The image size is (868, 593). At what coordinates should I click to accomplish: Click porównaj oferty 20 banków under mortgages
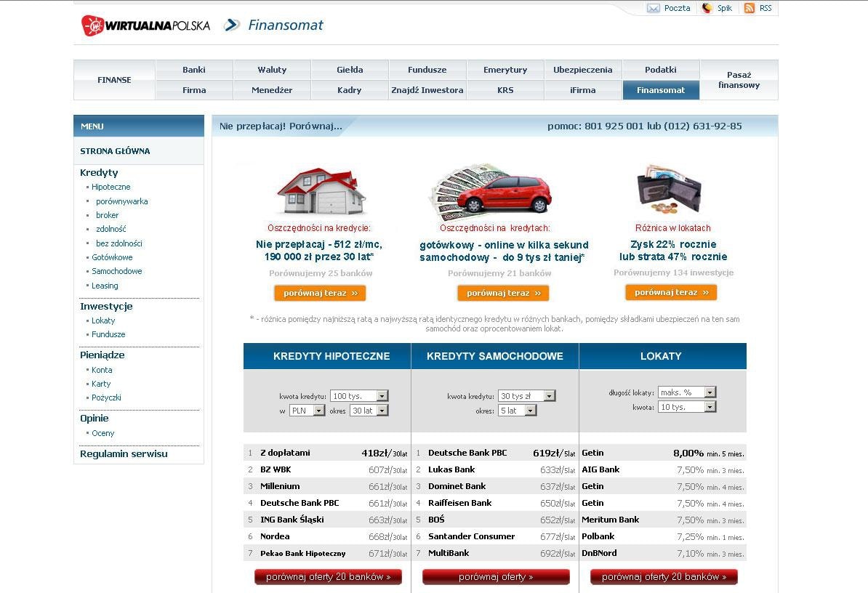[329, 577]
